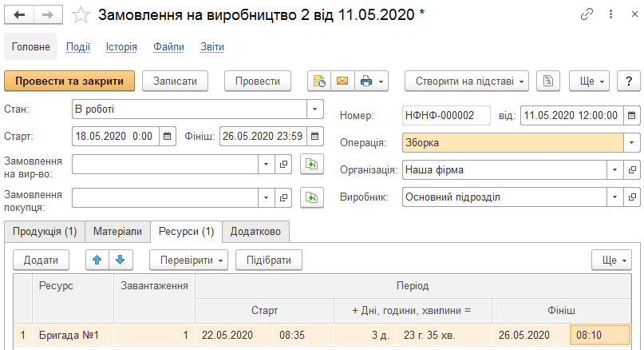Switch to the Головне section

tap(31, 46)
